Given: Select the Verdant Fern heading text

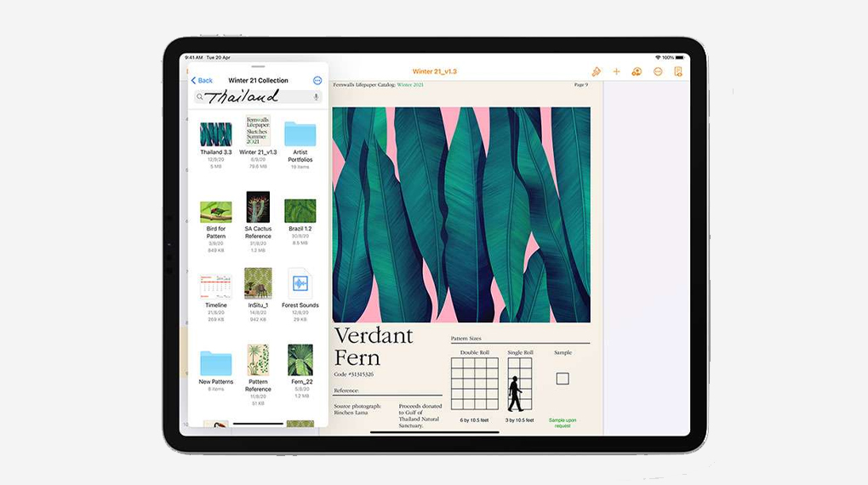Looking at the screenshot, I should [x=374, y=346].
